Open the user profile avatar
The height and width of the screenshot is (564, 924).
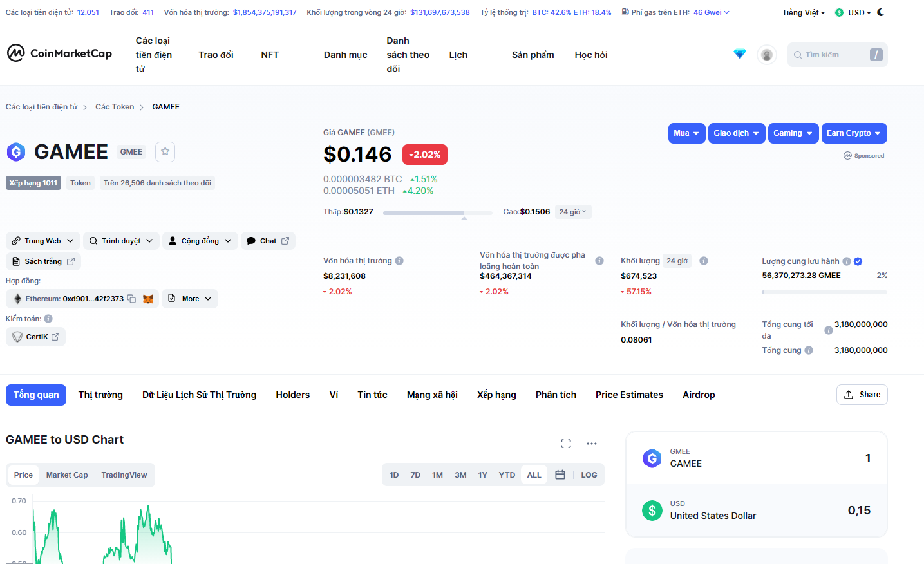click(766, 55)
